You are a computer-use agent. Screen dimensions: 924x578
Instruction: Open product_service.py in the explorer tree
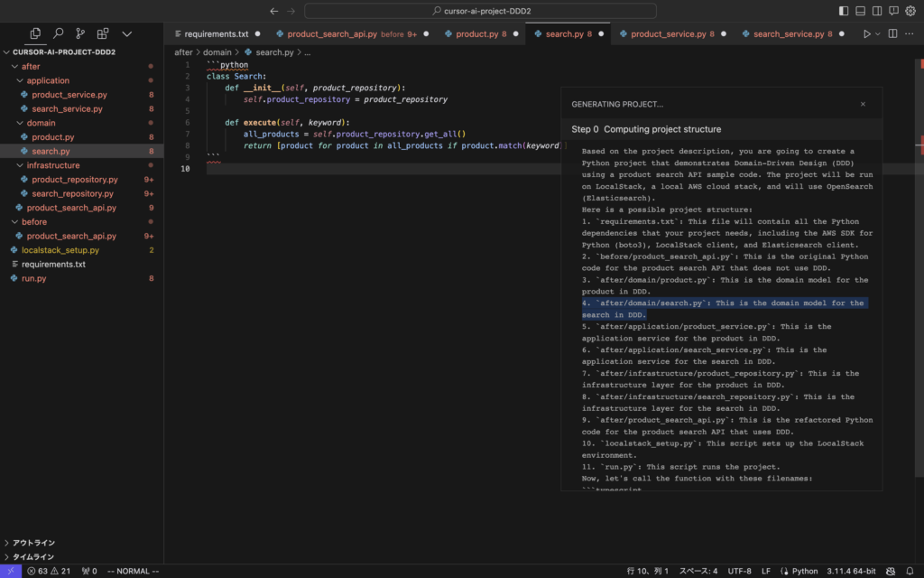pyautogui.click(x=81, y=94)
